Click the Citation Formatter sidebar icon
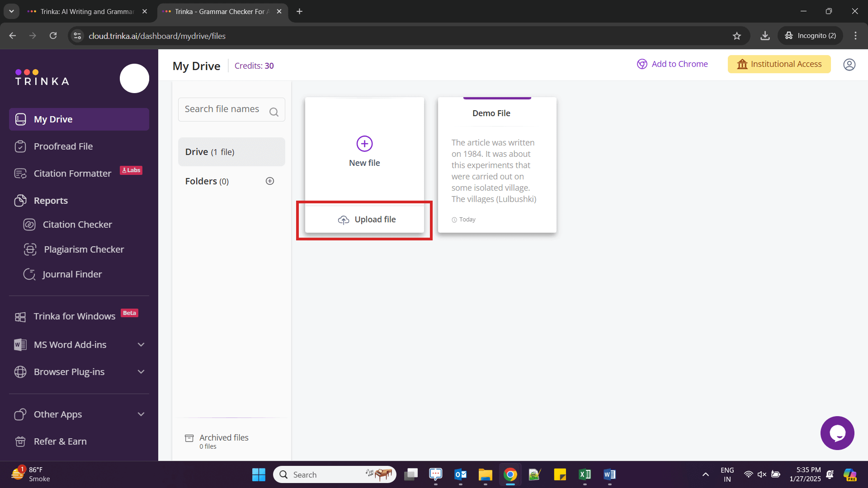Screen dimensions: 868x488 pos(20,174)
